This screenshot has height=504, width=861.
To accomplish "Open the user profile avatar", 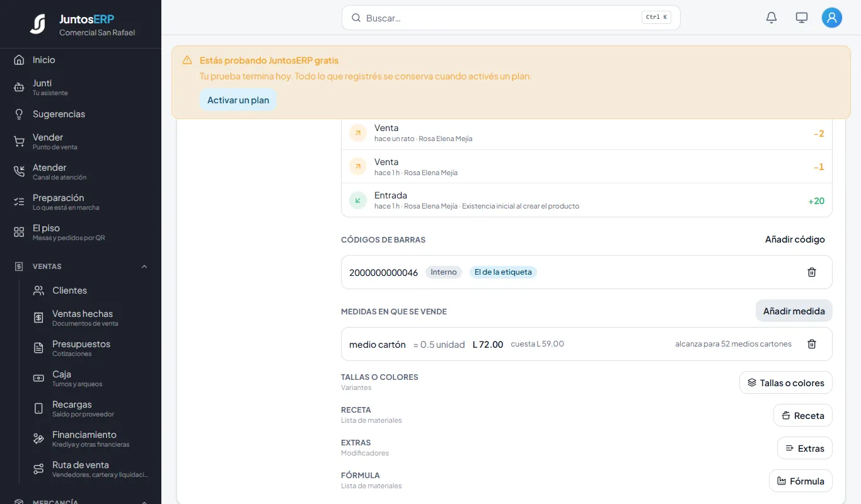I will [x=832, y=18].
